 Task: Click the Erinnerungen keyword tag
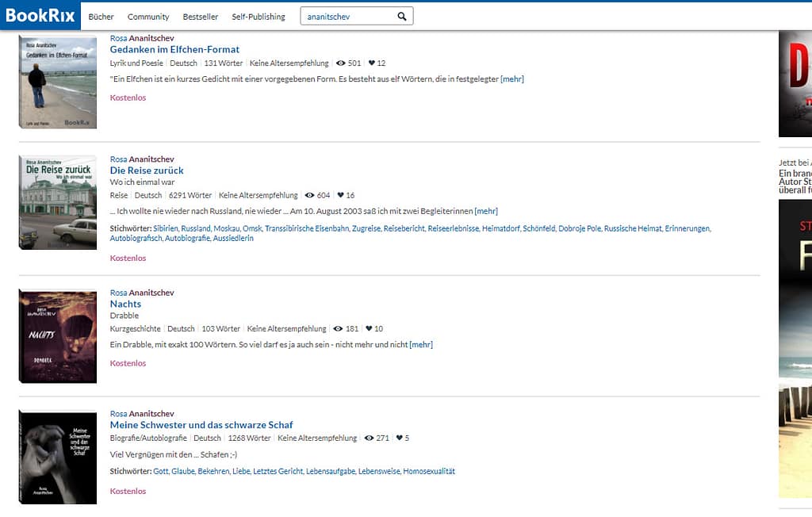(688, 228)
